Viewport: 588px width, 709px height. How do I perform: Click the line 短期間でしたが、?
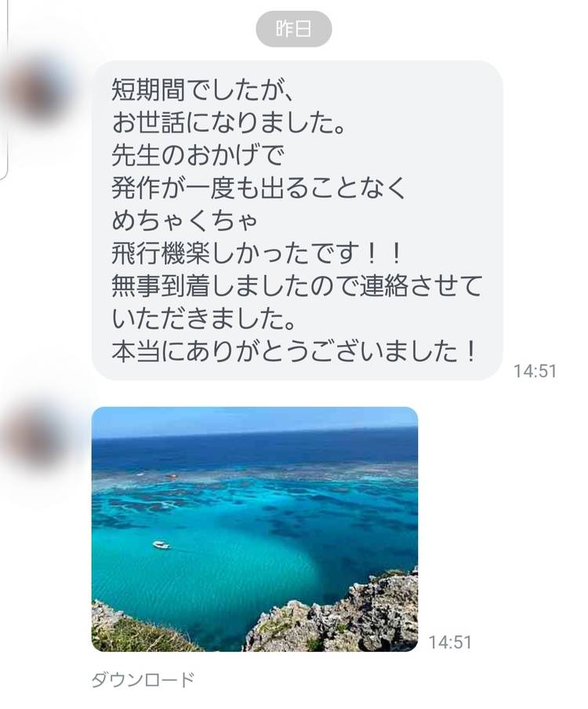203,89
